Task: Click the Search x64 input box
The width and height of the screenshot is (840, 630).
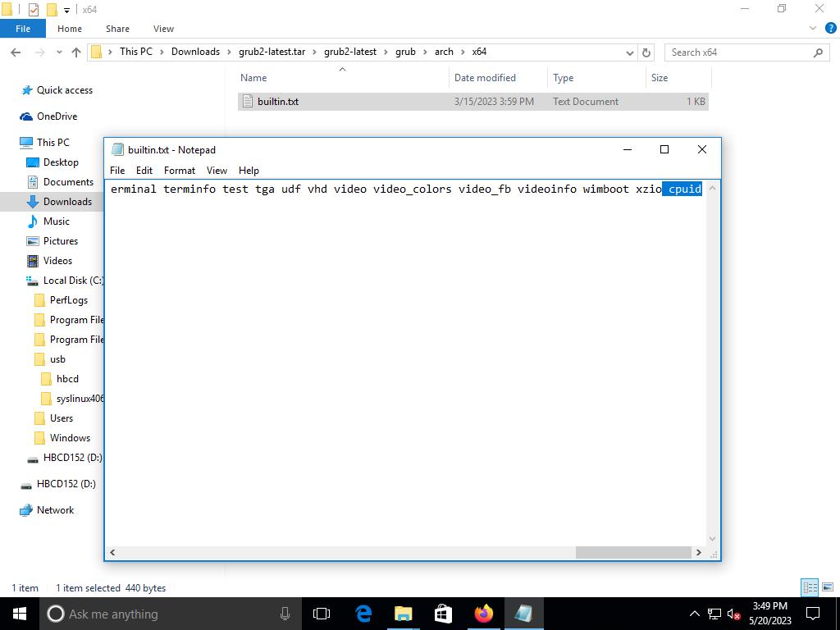Action: coord(738,52)
